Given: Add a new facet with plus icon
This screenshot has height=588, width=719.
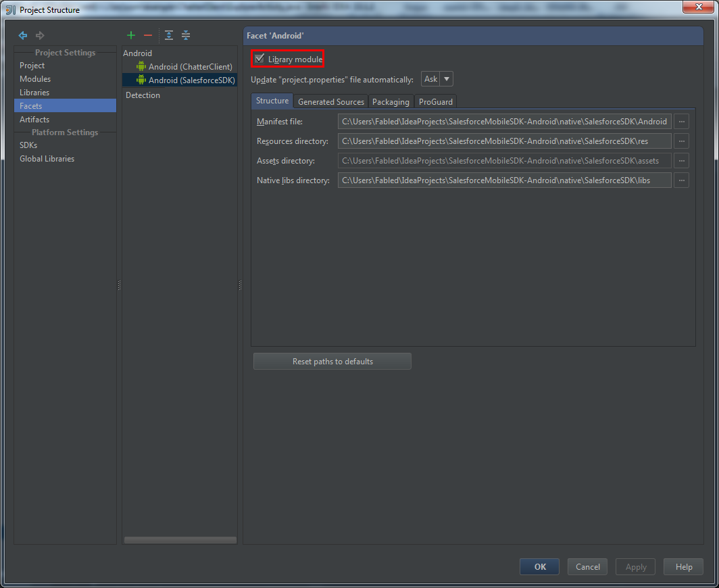Looking at the screenshot, I should point(131,35).
